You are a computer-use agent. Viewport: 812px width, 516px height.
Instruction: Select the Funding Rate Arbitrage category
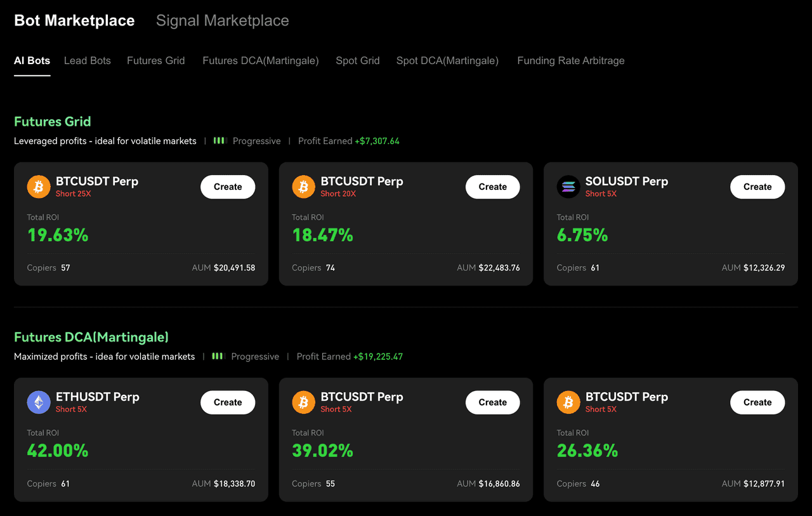(x=570, y=60)
